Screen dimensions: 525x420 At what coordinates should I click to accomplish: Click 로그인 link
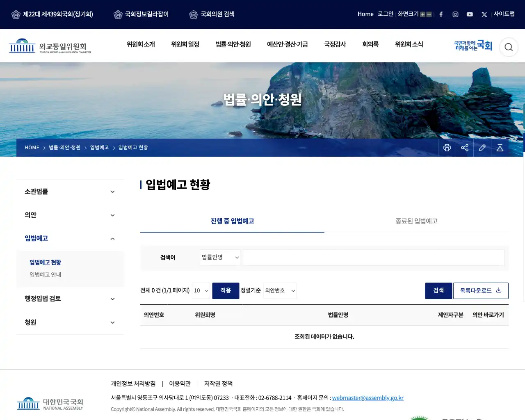click(x=386, y=14)
